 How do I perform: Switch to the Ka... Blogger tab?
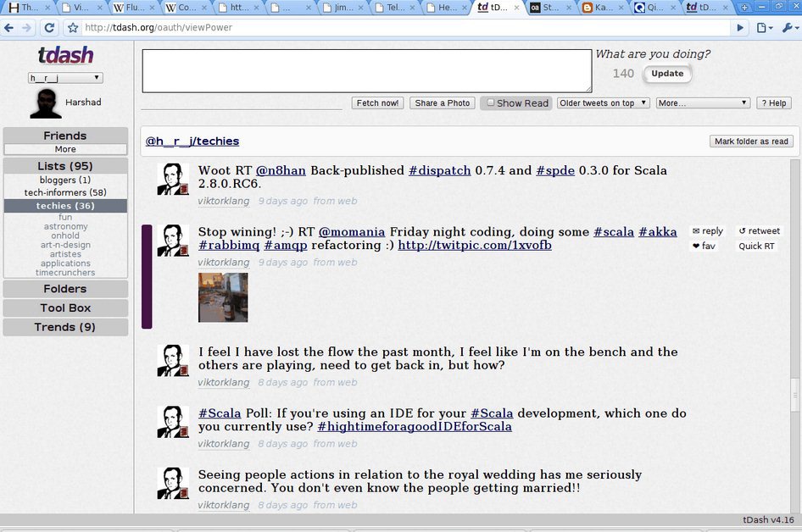tap(603, 8)
